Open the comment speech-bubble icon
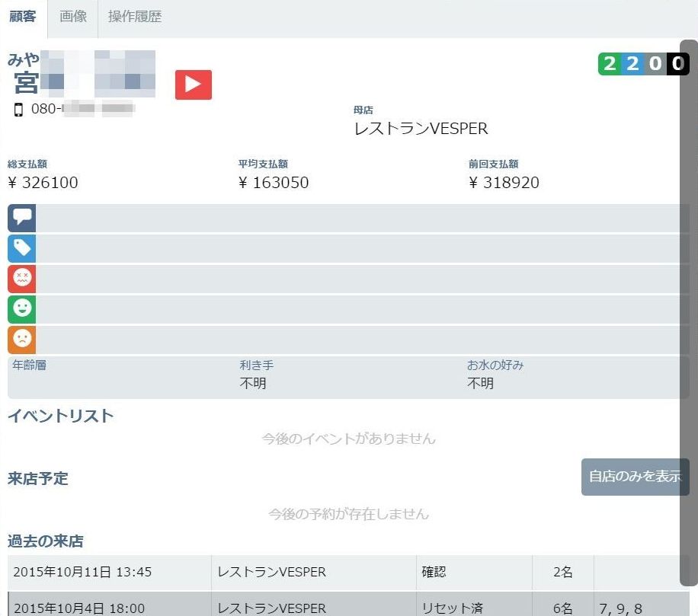Screen dimensions: 698x616 21,218
